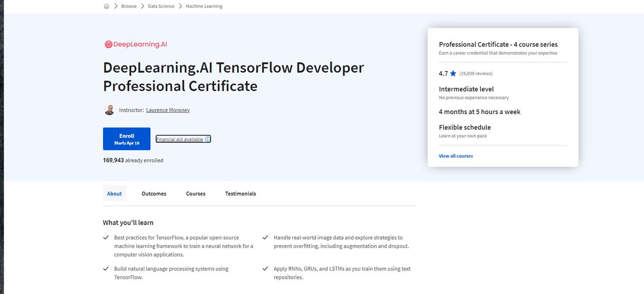Screen dimensions: 644x294
Task: Click the certificate title heading
Action: (x=233, y=77)
